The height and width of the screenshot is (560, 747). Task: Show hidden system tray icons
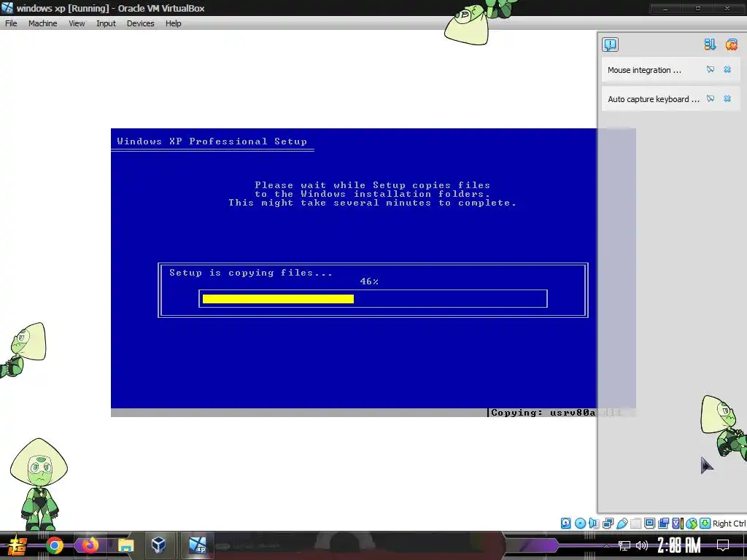[606, 545]
